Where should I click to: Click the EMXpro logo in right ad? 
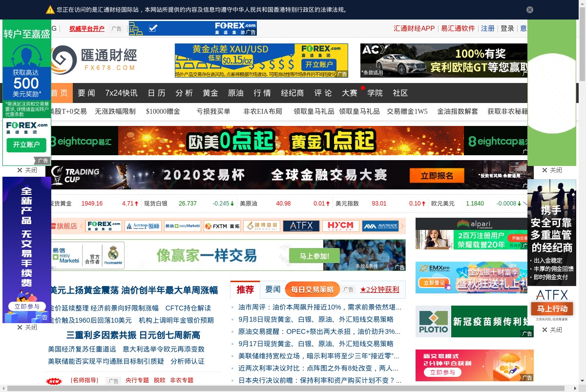coord(436,268)
